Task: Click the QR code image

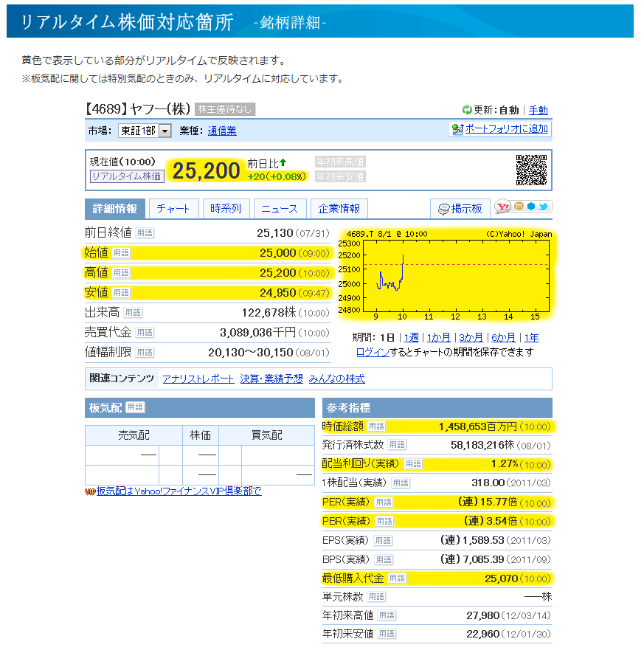Action: tap(531, 170)
